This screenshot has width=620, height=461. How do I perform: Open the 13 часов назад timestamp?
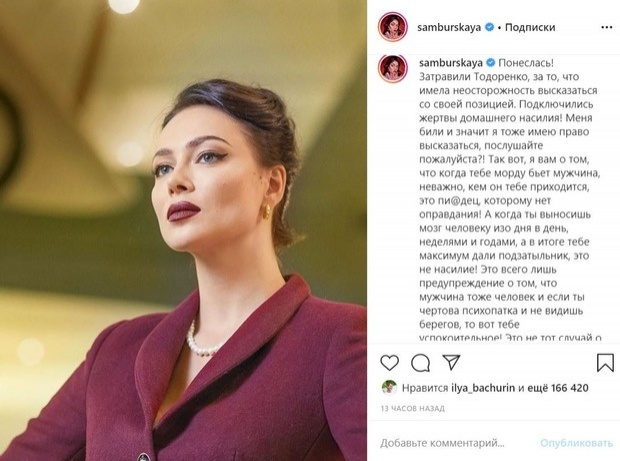point(413,408)
